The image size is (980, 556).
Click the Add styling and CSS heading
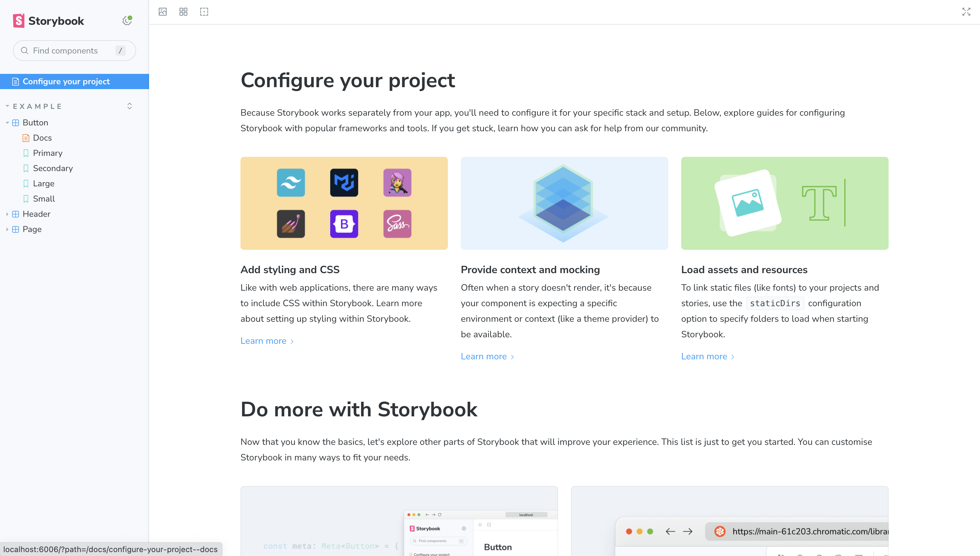(x=290, y=270)
